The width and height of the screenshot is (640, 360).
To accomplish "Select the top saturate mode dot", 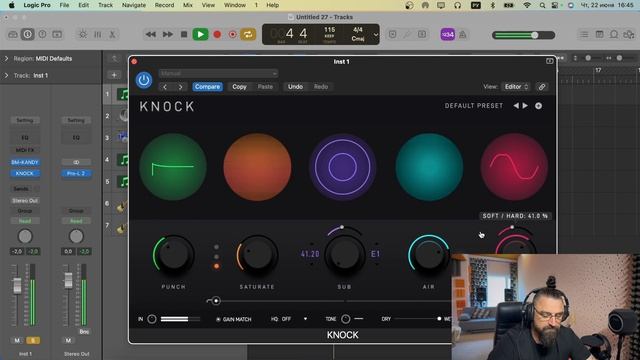I will 216,247.
